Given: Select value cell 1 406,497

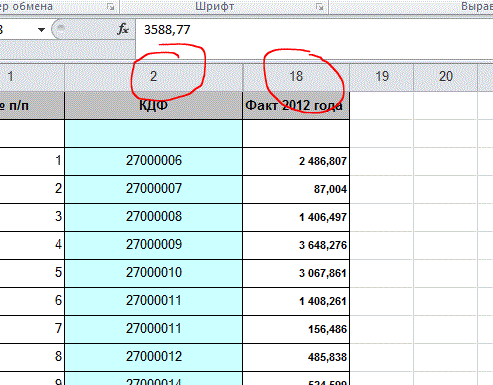Looking at the screenshot, I should coord(296,217).
